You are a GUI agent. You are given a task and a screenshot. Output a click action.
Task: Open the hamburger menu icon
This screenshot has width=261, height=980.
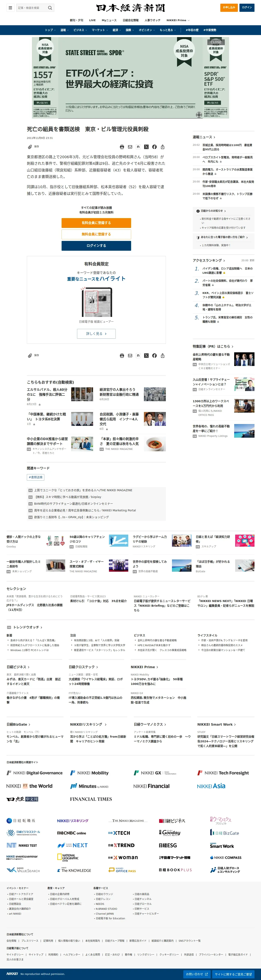pos(10,8)
